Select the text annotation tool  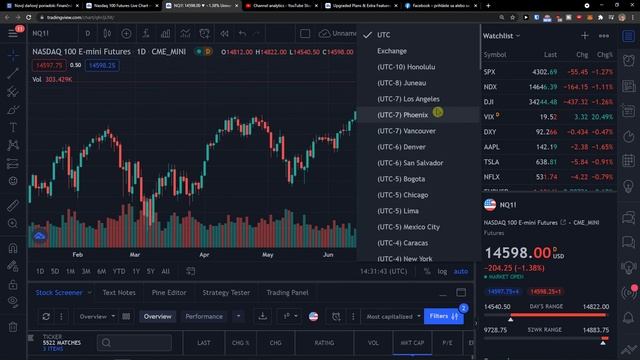coord(13,127)
